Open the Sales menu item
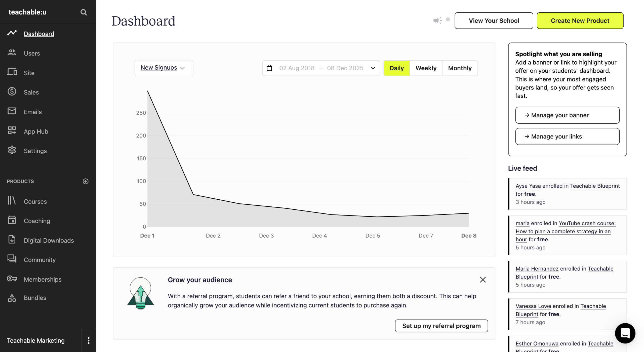The image size is (644, 352). click(x=31, y=92)
